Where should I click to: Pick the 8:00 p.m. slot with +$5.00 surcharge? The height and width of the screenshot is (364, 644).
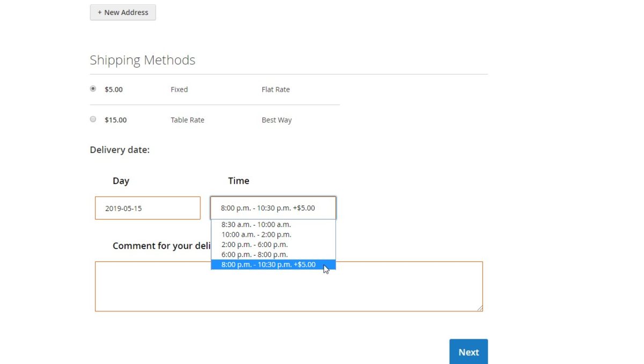coord(267,264)
